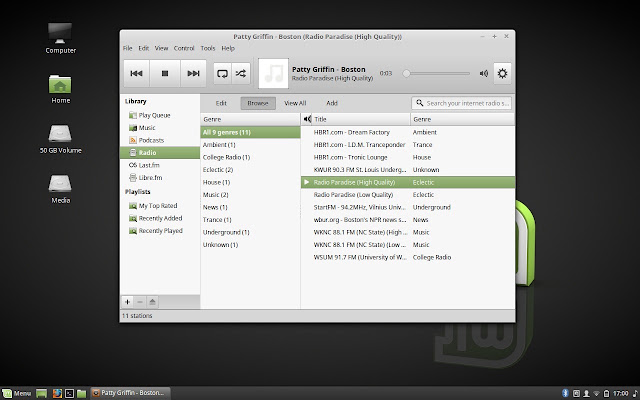This screenshot has width=640, height=400.
Task: Click the View All button
Action: (x=295, y=103)
